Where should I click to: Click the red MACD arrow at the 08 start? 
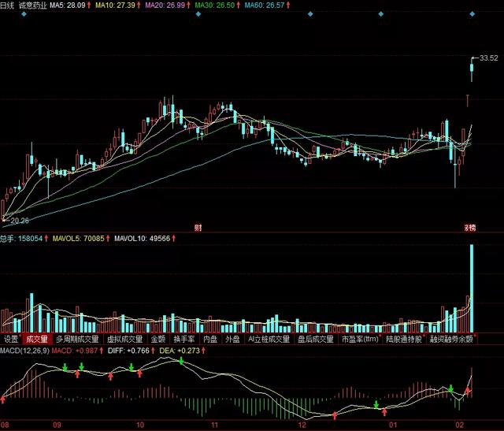point(3,399)
